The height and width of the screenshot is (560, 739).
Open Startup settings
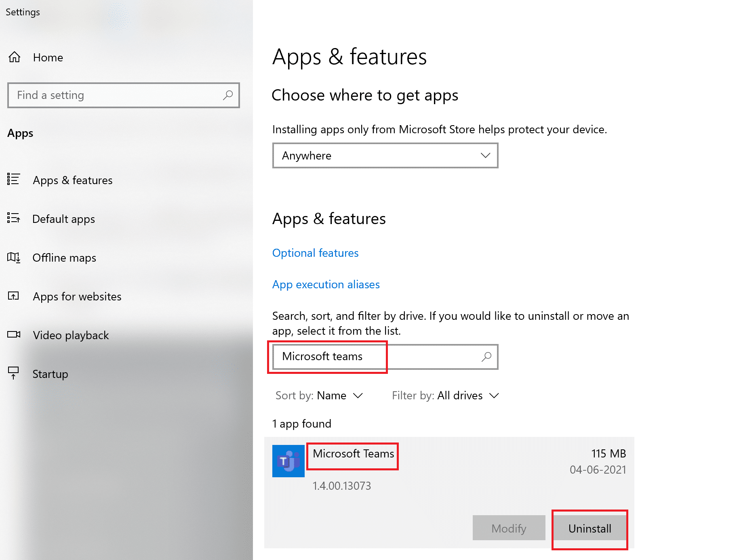pyautogui.click(x=50, y=374)
